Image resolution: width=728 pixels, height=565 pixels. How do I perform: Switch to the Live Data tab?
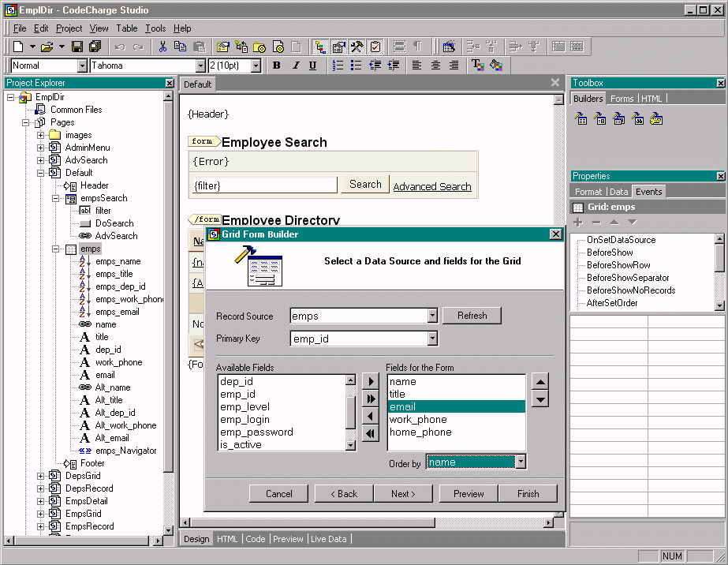point(329,539)
